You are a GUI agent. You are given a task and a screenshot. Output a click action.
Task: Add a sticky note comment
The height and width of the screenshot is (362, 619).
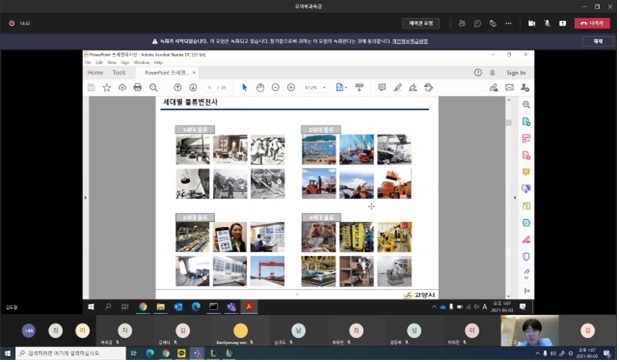pos(382,87)
